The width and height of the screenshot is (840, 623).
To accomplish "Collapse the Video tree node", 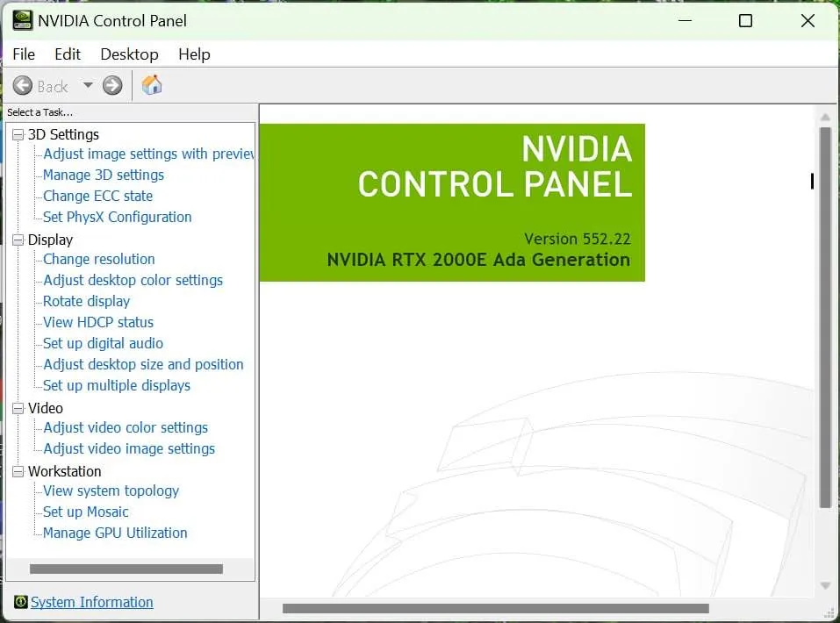I will pos(18,408).
